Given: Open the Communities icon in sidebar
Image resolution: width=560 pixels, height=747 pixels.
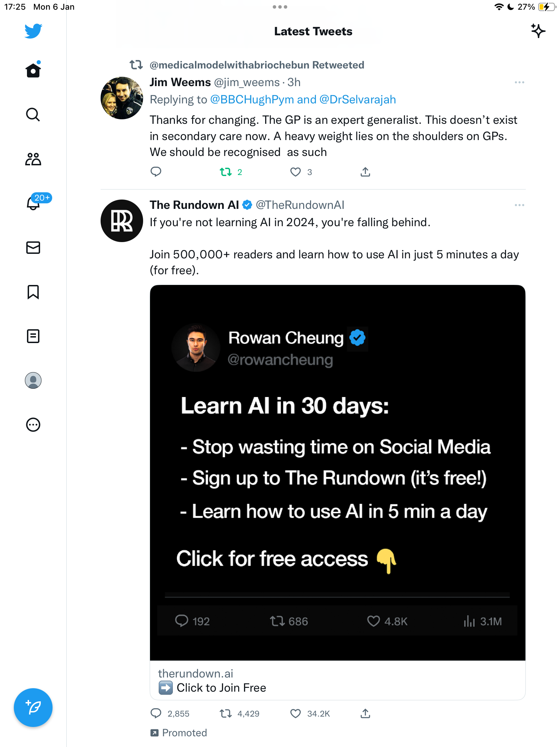Looking at the screenshot, I should click(33, 159).
